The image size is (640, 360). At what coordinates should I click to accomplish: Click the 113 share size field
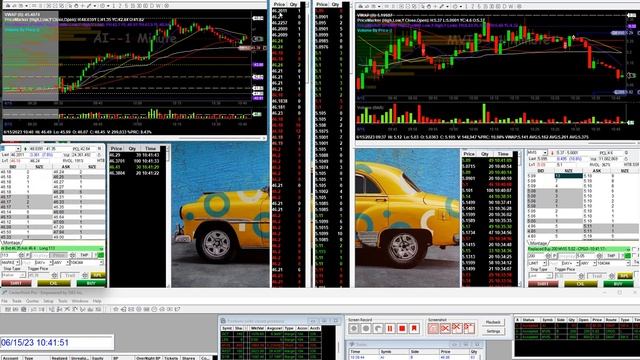[10, 255]
